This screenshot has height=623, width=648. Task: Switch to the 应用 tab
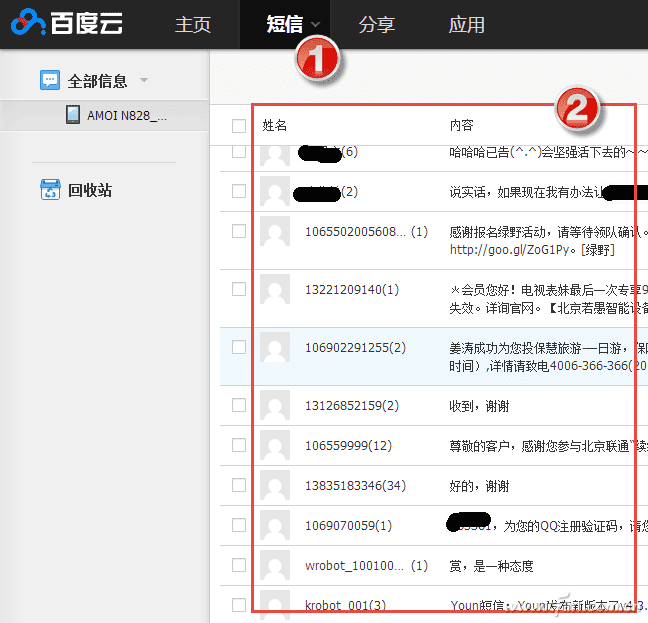(467, 24)
